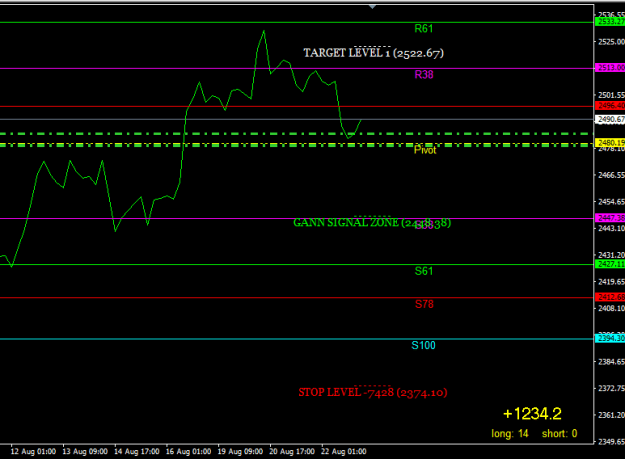This screenshot has height=459, width=625.
Task: Select the R38 level label
Action: pos(424,75)
